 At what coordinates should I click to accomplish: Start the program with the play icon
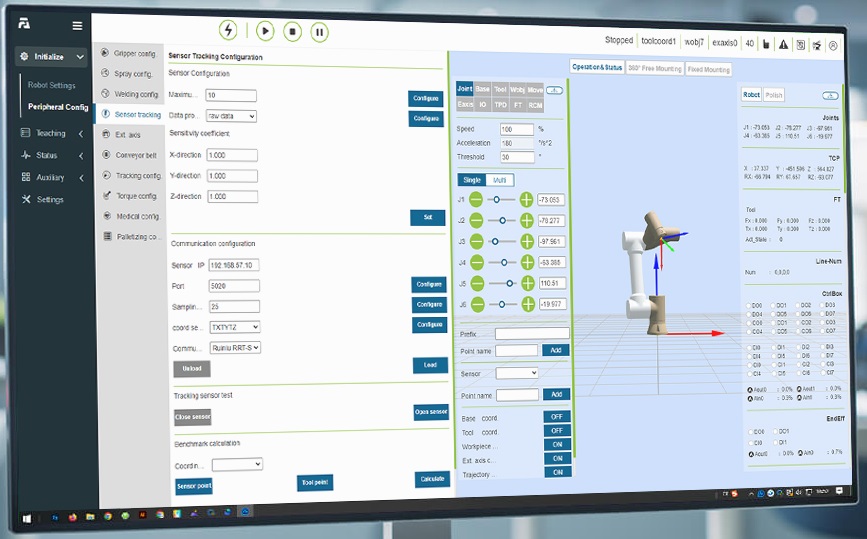click(x=265, y=31)
